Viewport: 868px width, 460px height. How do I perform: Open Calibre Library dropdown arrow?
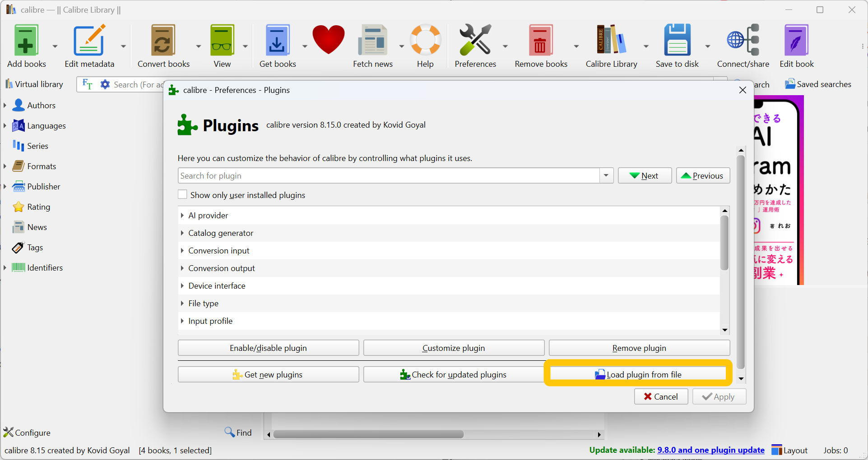[x=646, y=46]
